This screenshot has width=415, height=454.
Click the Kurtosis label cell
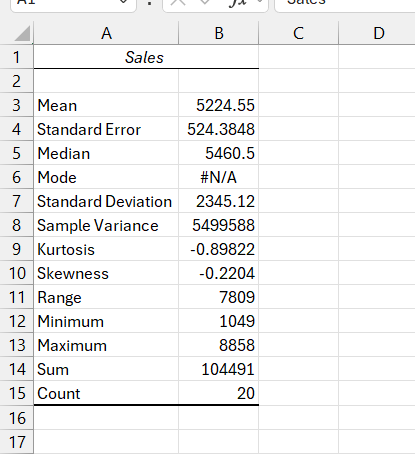click(x=106, y=249)
